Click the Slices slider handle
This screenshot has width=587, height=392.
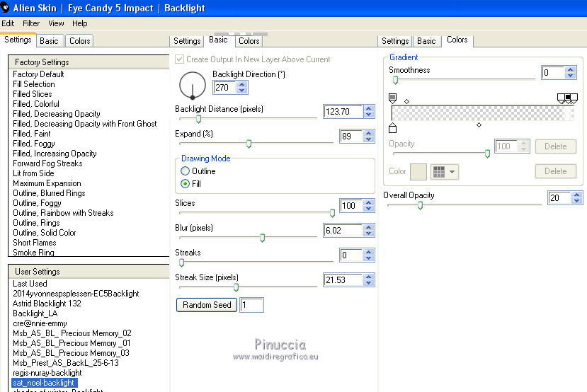[x=332, y=213]
